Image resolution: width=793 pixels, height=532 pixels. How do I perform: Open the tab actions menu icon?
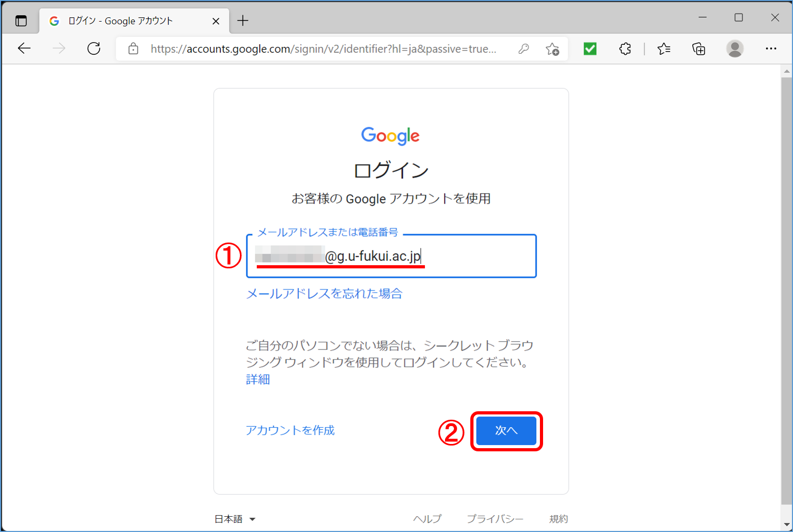point(21,21)
